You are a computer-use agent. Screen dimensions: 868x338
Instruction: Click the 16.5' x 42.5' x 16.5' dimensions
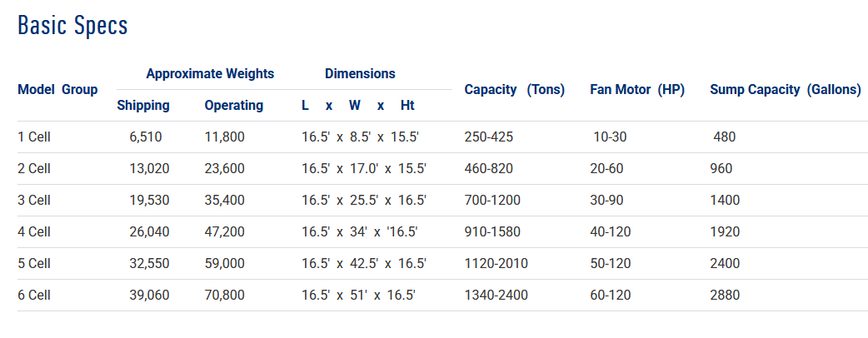click(x=364, y=263)
